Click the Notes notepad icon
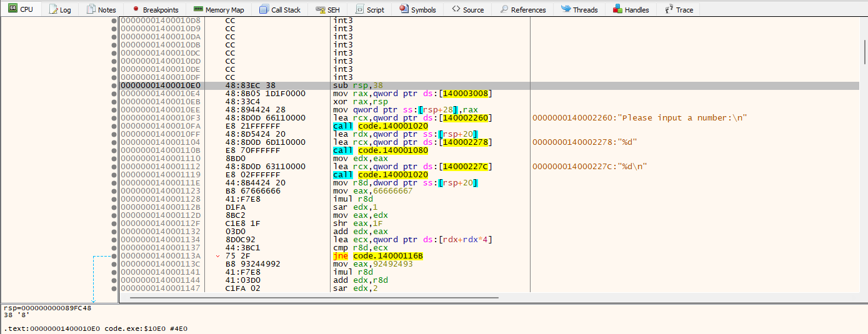 (91, 9)
